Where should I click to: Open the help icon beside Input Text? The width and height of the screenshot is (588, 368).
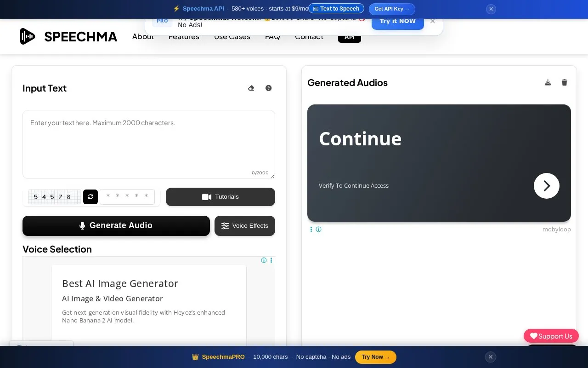(x=269, y=88)
